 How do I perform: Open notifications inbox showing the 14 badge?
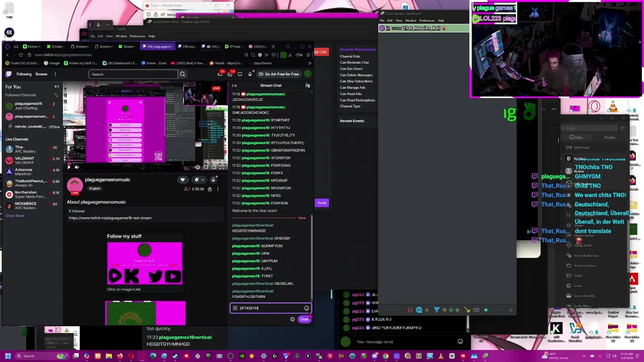pyautogui.click(x=230, y=74)
